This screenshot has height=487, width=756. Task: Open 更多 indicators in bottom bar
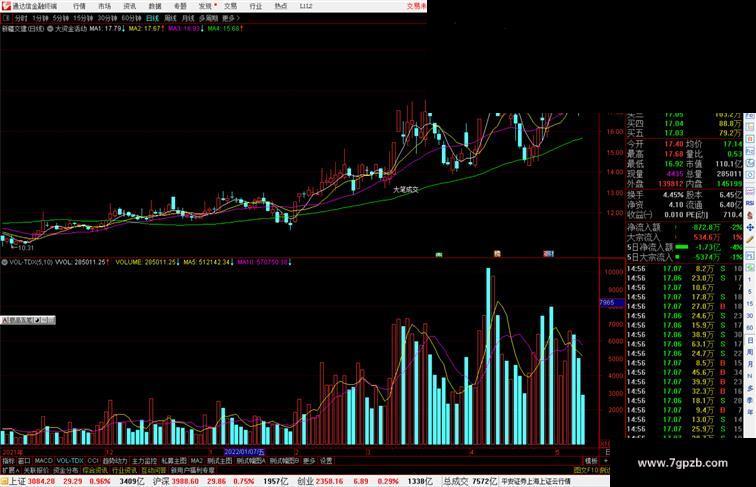309,461
